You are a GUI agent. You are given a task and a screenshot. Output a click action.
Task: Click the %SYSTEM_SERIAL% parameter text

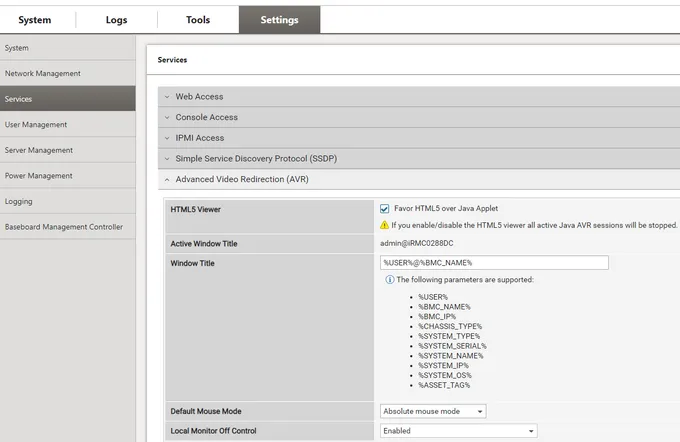click(452, 346)
